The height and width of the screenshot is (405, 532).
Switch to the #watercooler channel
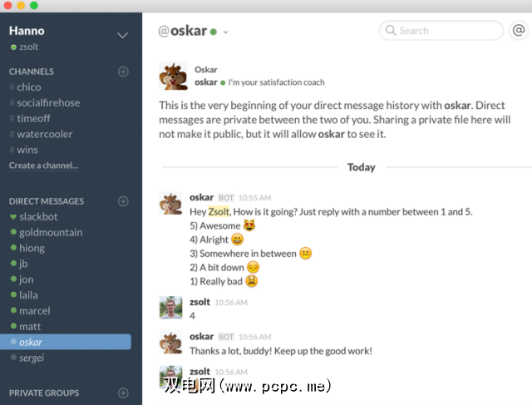pyautogui.click(x=44, y=134)
